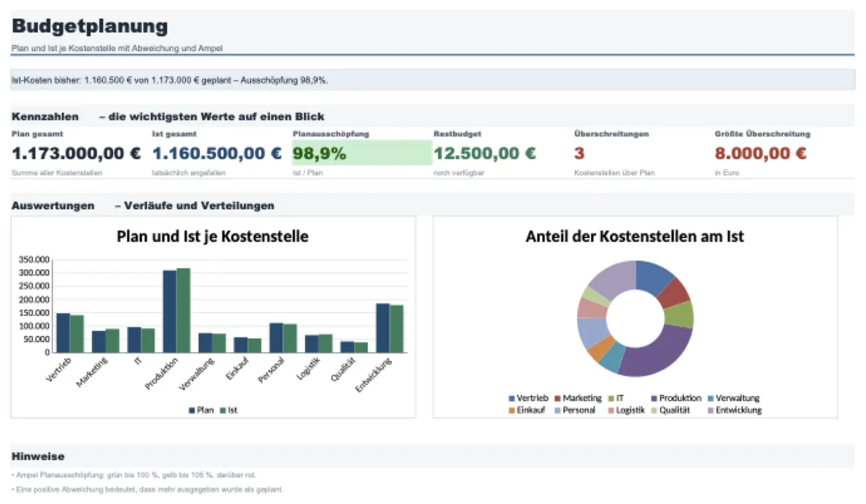Click the 'Größte Überschreitung' label

point(762,133)
